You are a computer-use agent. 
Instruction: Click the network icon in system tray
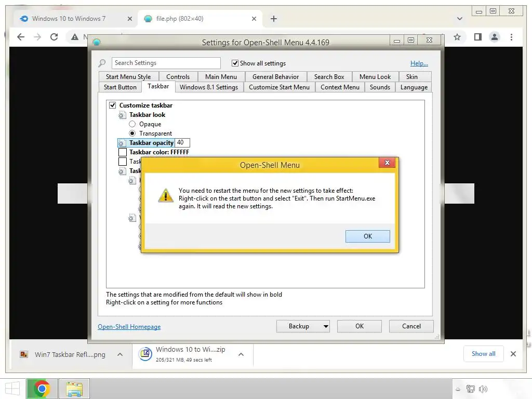coord(470,389)
